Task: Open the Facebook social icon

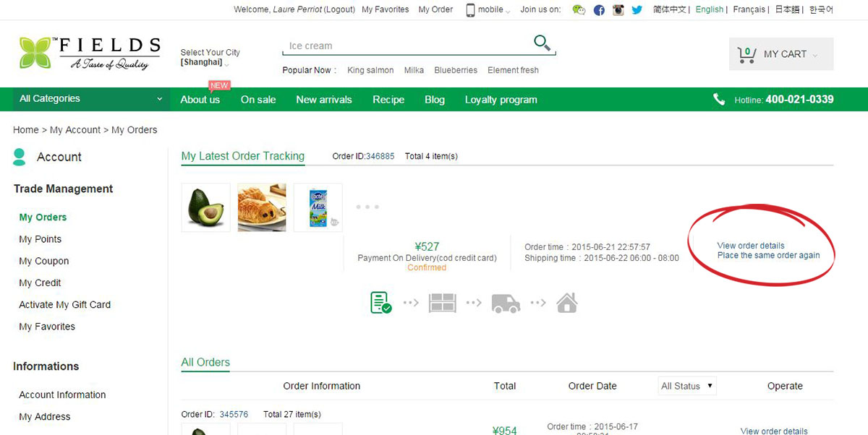Action: click(x=599, y=10)
